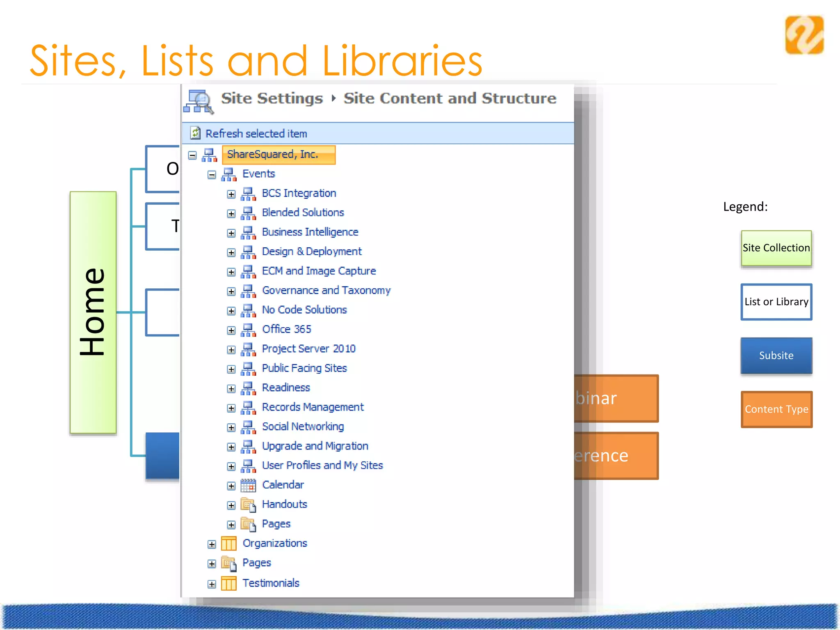Expand the BCS Integration node
The height and width of the screenshot is (630, 840).
(x=231, y=194)
